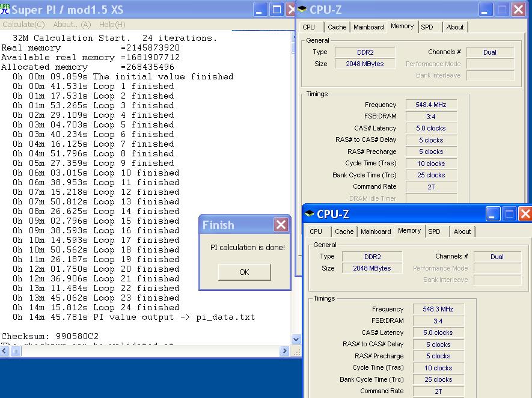Image resolution: width=532 pixels, height=398 pixels.
Task: Click the Super PI app icon in title bar
Action: 5,9
